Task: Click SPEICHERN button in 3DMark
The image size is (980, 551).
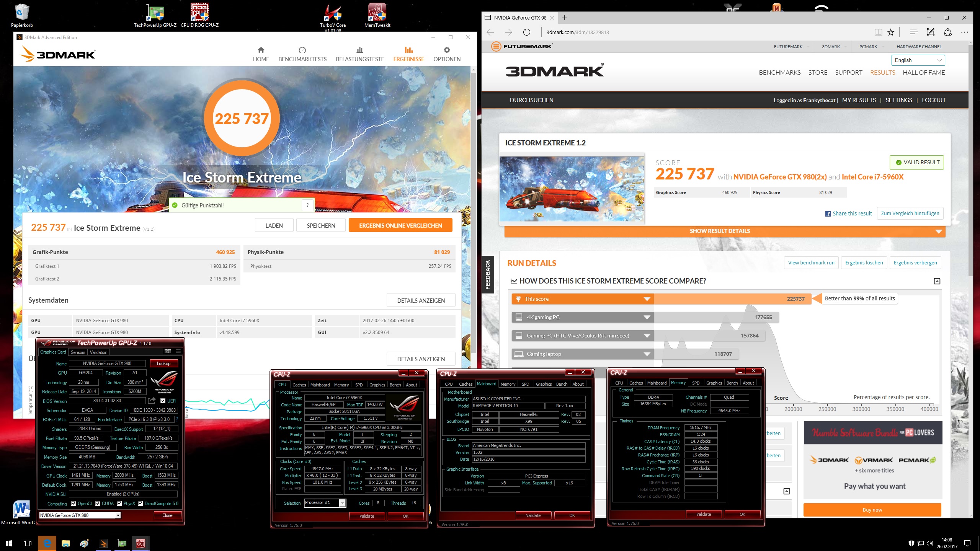Action: (x=321, y=225)
